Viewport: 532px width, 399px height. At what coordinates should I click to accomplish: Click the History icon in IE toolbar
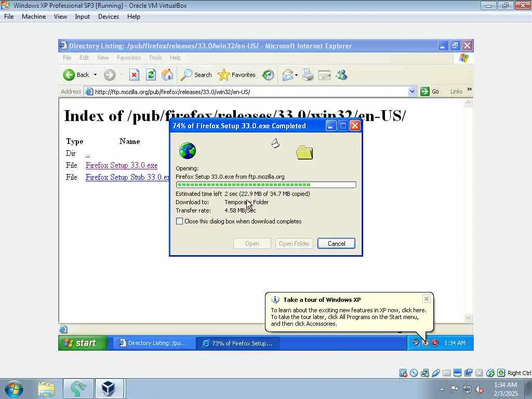point(268,75)
